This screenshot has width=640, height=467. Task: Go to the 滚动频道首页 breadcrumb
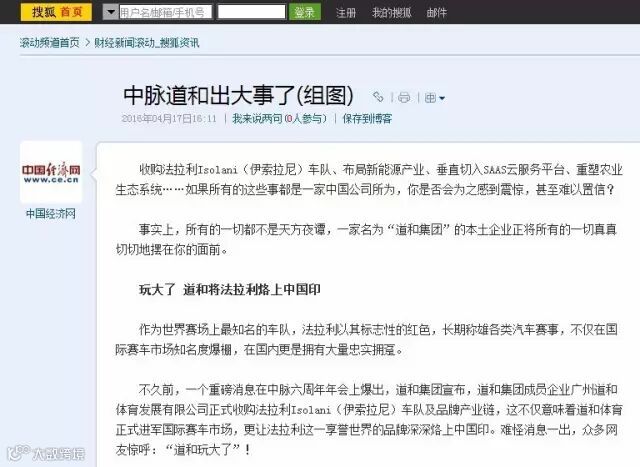pyautogui.click(x=49, y=42)
